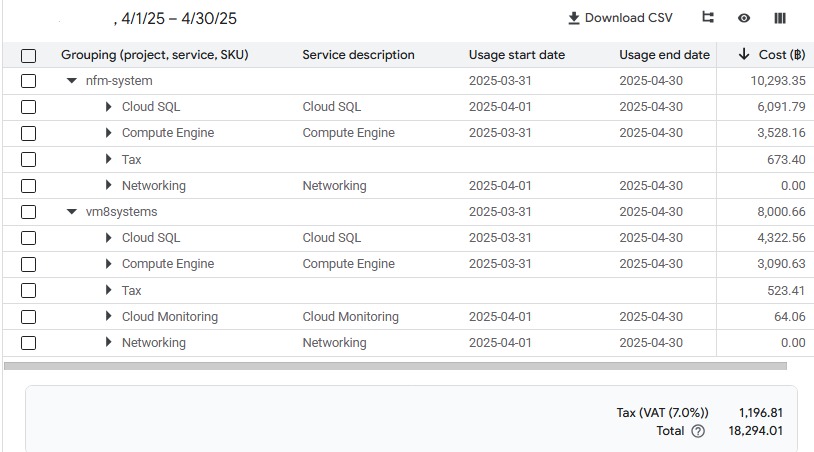Screen dimensions: 814x452
Task: Tick the checkbox for Tax 673.40
Action: [x=29, y=159]
